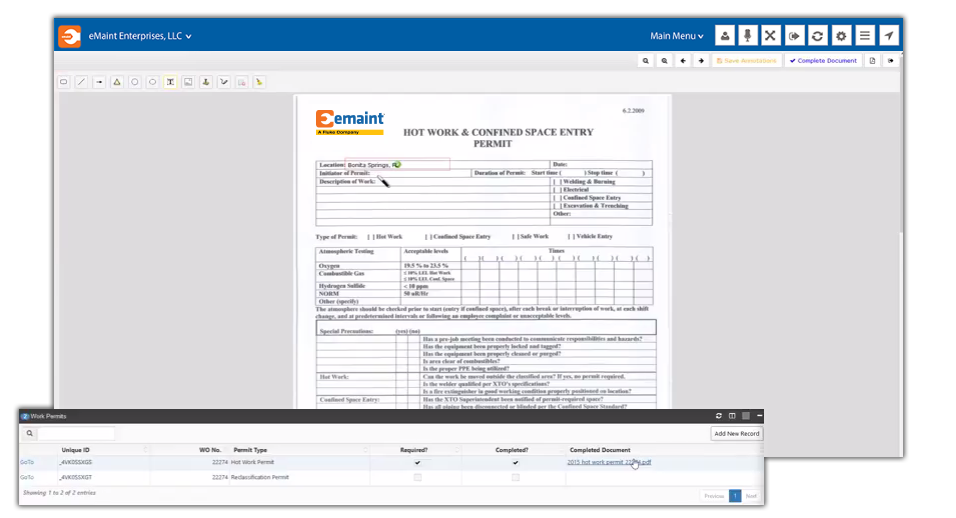Select the ellipse annotation tool

(152, 82)
